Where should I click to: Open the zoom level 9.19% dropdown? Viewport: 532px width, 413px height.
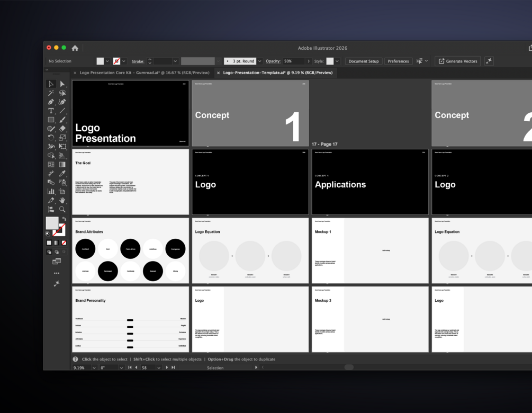pos(94,368)
